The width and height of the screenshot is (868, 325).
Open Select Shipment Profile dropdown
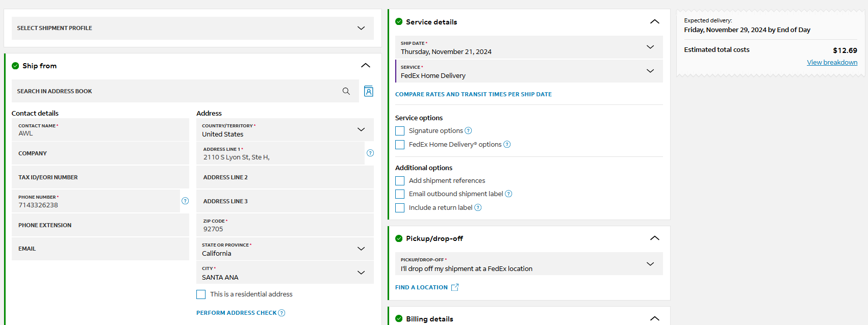[x=193, y=28]
